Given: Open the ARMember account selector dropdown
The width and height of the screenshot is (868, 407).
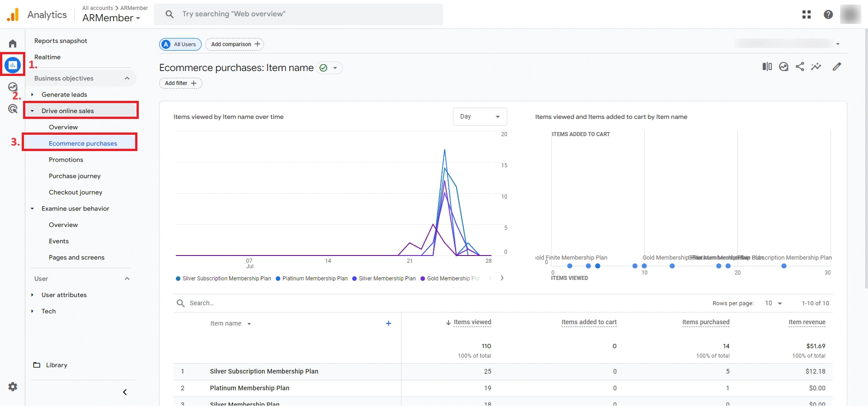Looking at the screenshot, I should pos(111,18).
